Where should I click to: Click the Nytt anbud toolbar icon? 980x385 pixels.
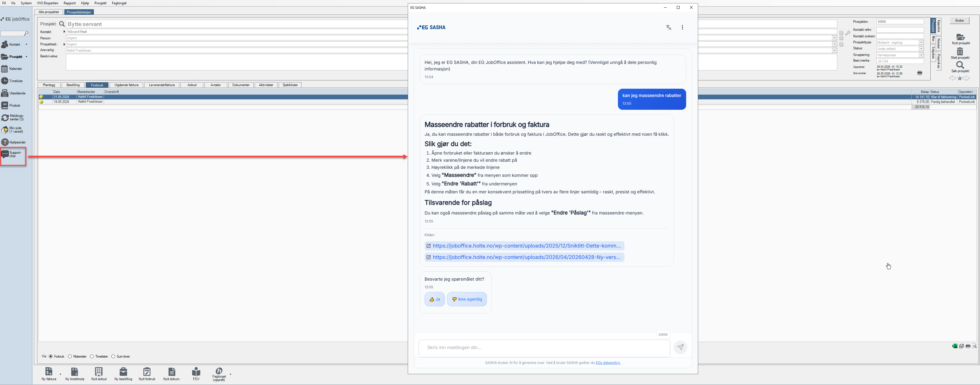pyautogui.click(x=99, y=371)
